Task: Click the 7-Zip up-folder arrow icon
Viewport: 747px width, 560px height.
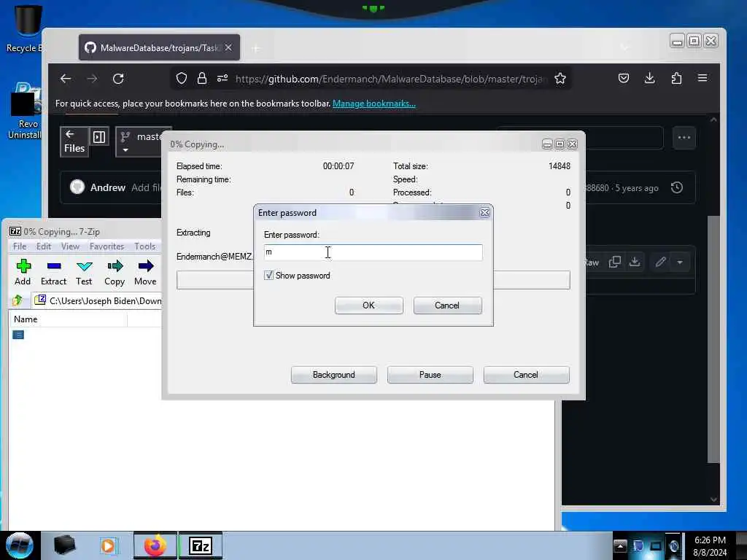Action: pos(18,300)
